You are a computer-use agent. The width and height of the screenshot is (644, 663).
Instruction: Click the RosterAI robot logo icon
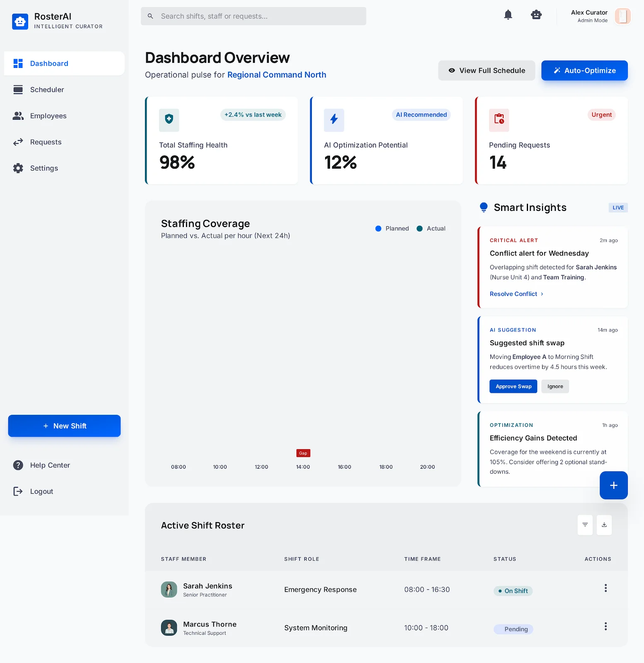[20, 22]
